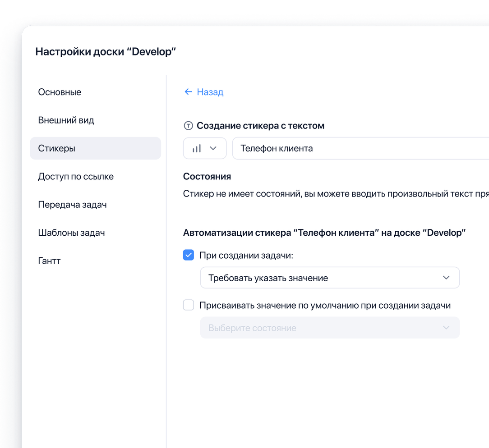Open the disabled "Выберите состояние" dropdown

click(x=330, y=328)
